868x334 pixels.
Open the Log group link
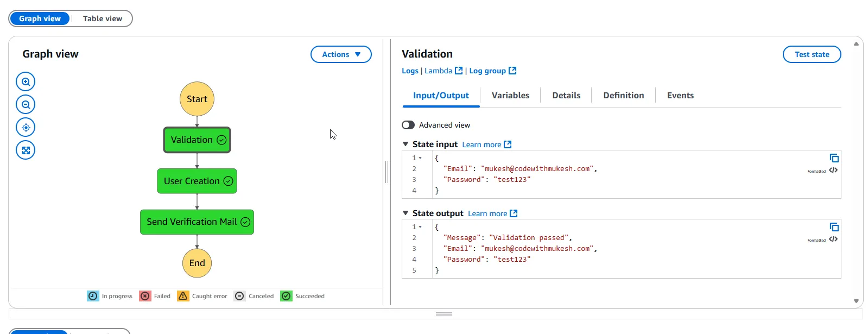point(492,71)
